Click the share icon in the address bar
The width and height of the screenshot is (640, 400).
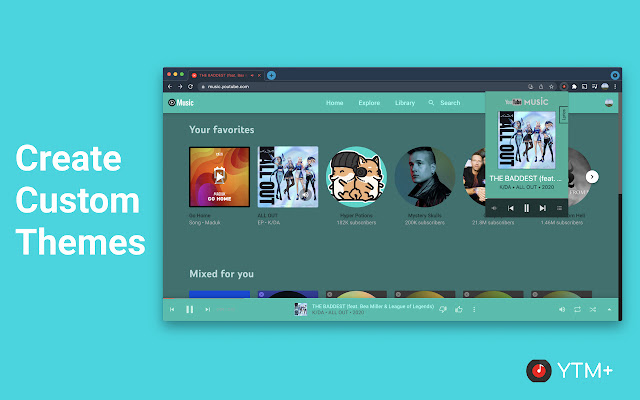pyautogui.click(x=541, y=87)
